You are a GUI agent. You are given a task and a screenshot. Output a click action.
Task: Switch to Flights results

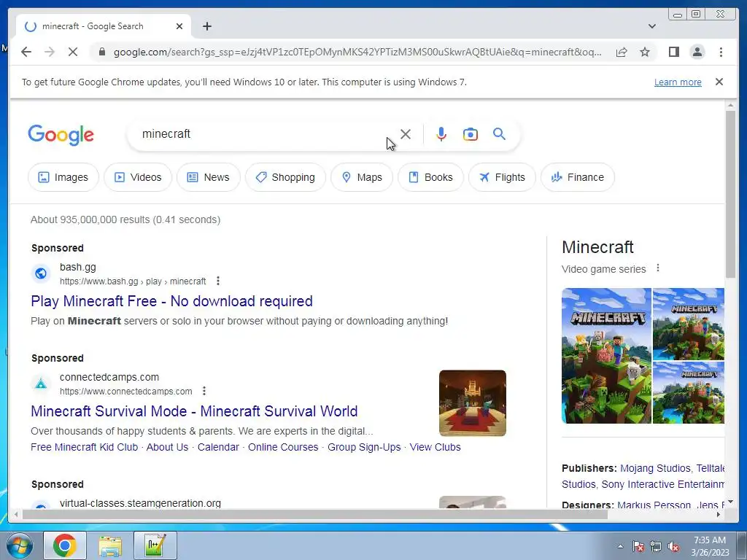502,177
